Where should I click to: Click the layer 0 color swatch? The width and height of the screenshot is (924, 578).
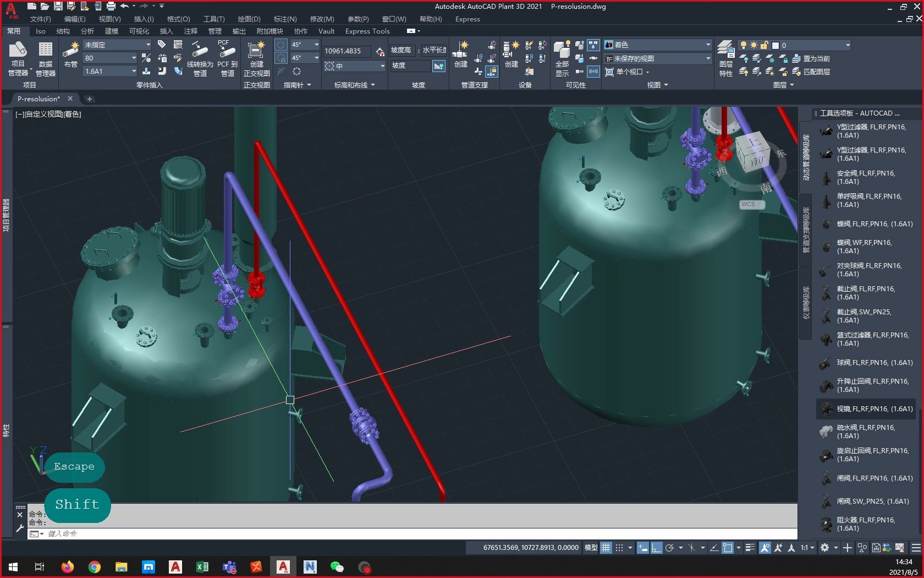[776, 45]
